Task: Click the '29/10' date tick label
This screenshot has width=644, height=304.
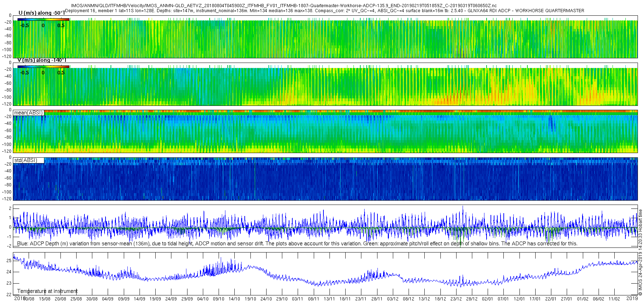Action: [282, 299]
